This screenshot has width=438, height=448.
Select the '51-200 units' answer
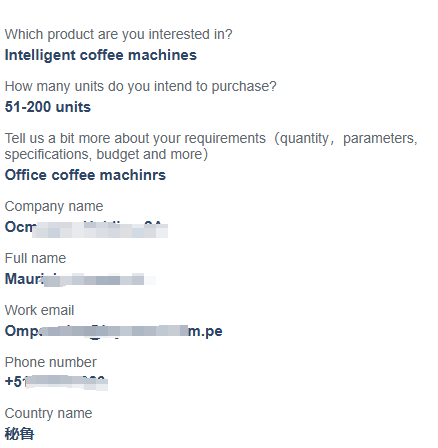48,107
